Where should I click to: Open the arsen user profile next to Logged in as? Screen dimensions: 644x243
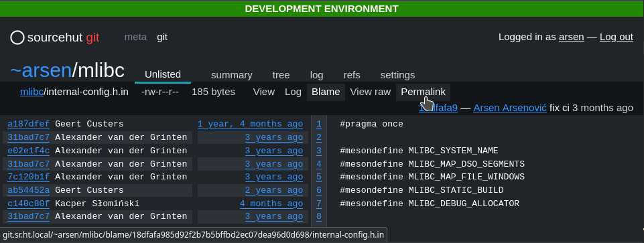pos(572,37)
